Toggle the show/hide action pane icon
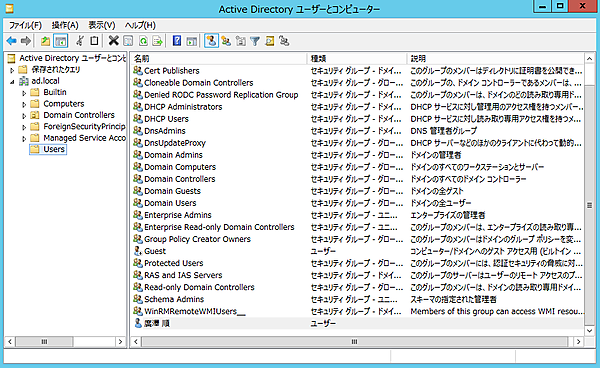This screenshot has height=368, width=600. tap(191, 41)
